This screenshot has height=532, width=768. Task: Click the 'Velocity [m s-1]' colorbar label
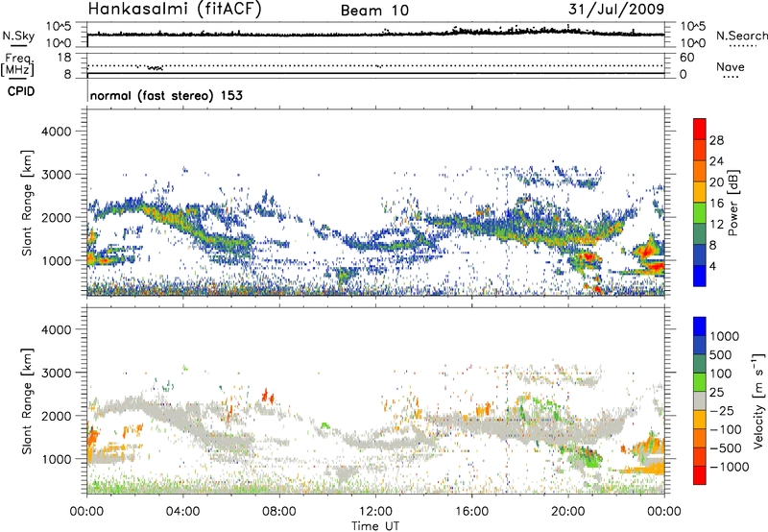point(758,400)
